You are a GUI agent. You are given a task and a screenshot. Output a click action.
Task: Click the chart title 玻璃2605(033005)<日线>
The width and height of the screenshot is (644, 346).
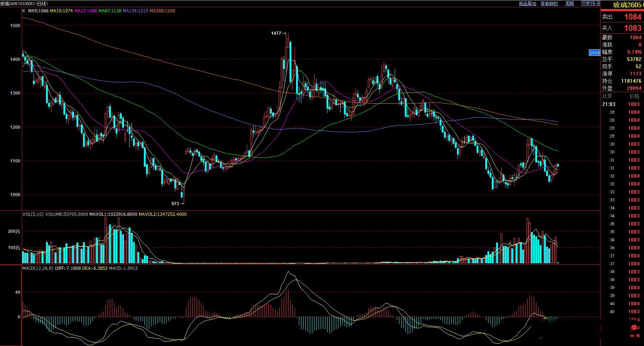pyautogui.click(x=24, y=4)
